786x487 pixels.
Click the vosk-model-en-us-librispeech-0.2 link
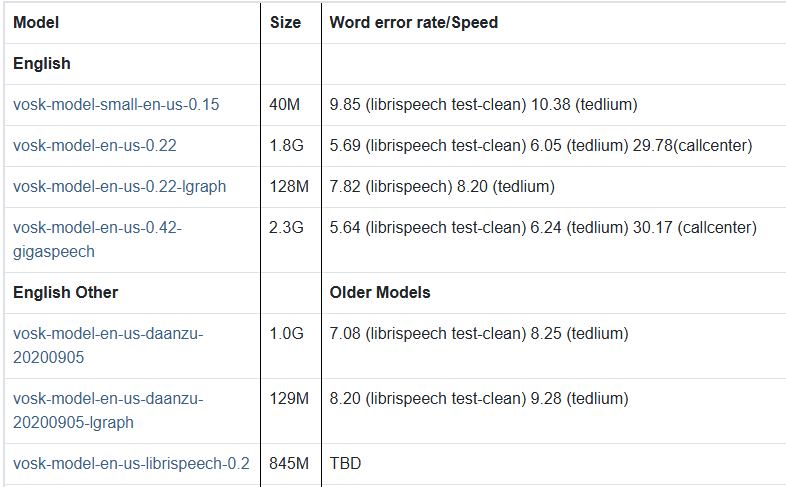coord(131,463)
